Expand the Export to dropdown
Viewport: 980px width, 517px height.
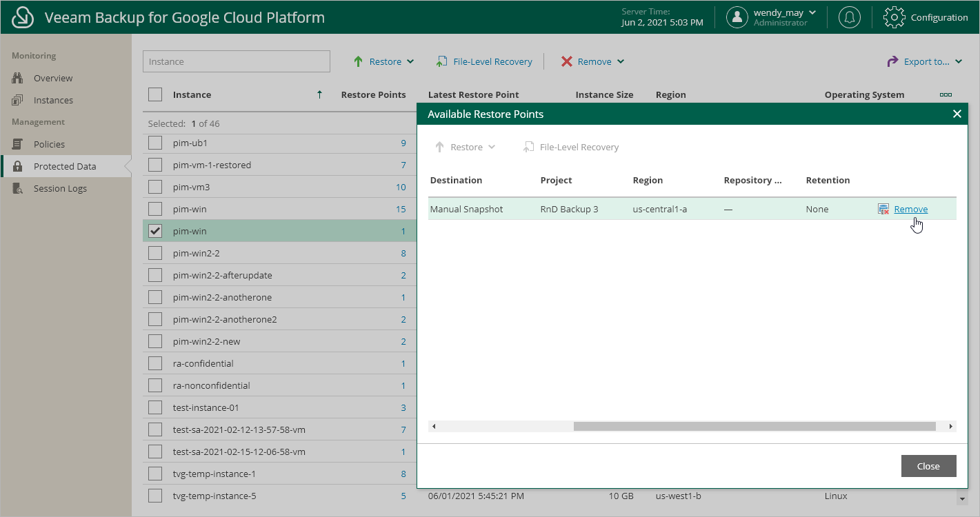[959, 61]
